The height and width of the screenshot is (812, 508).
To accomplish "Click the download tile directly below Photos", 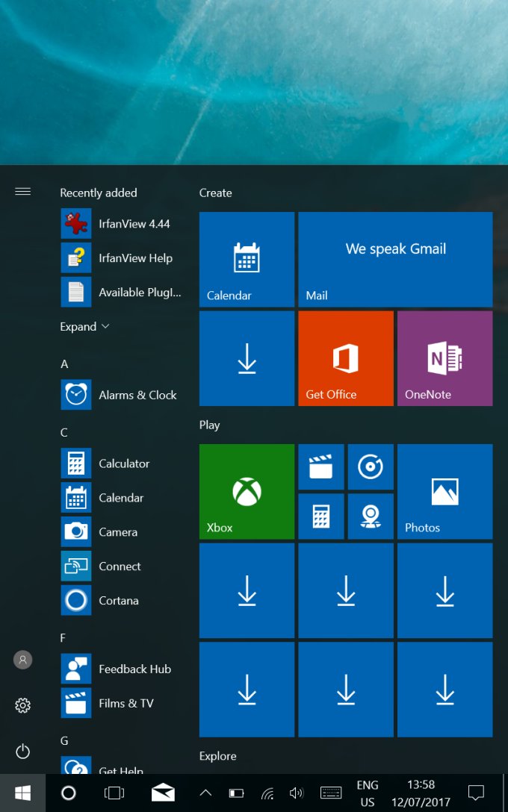I will click(444, 591).
